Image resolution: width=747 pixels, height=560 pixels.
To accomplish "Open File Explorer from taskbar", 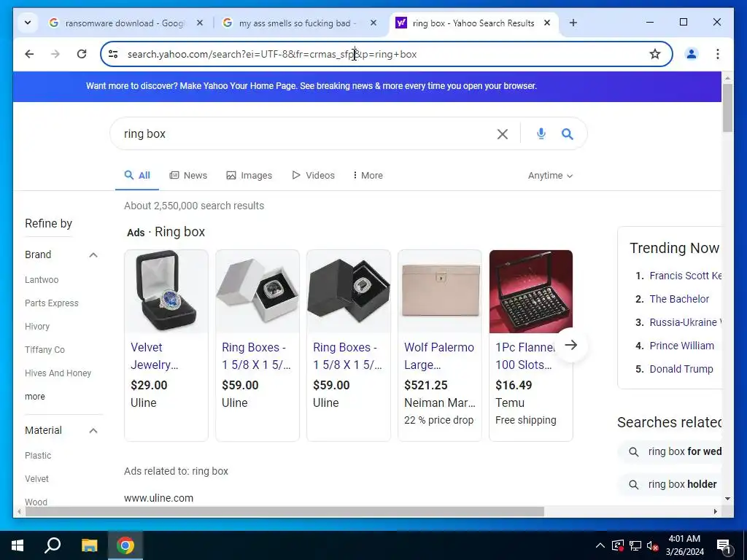I will point(89,545).
